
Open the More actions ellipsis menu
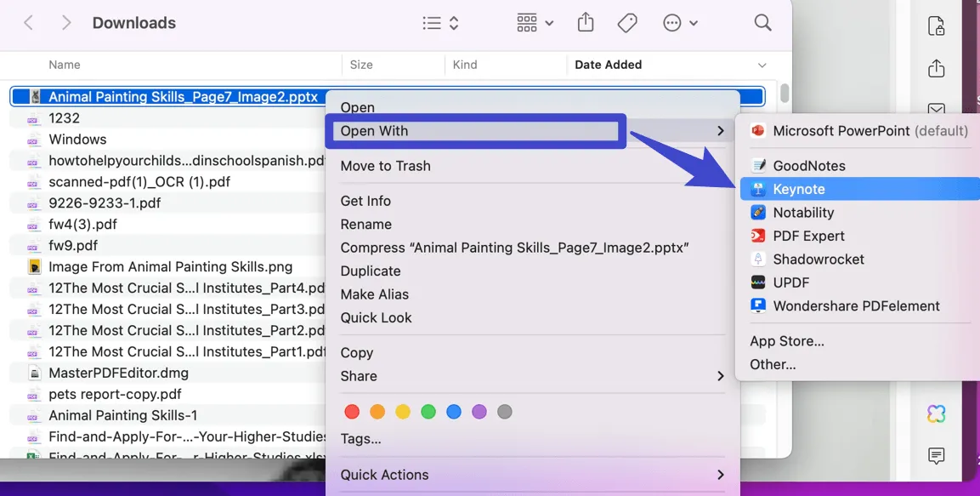click(680, 23)
